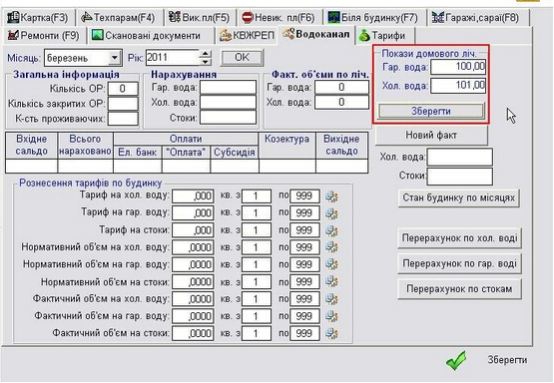Click apply icon for Фактичний об'єм гар. воду
The width and height of the screenshot is (554, 383).
331,316
